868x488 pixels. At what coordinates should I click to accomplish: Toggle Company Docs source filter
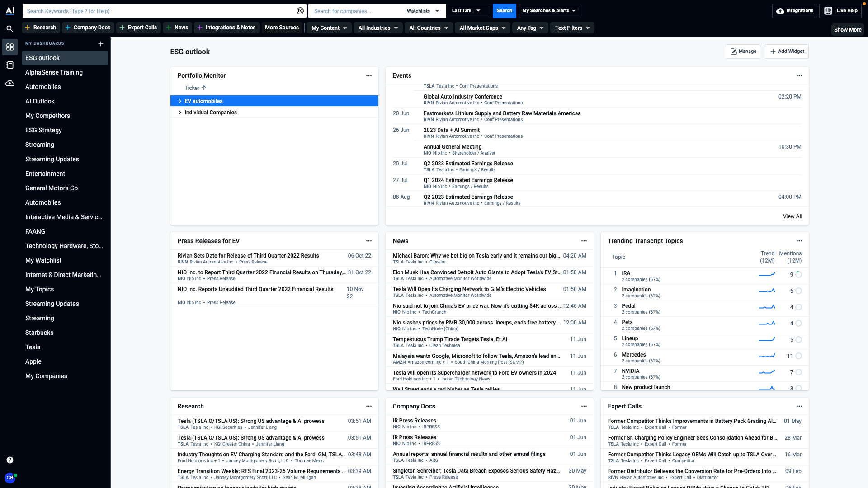(88, 28)
